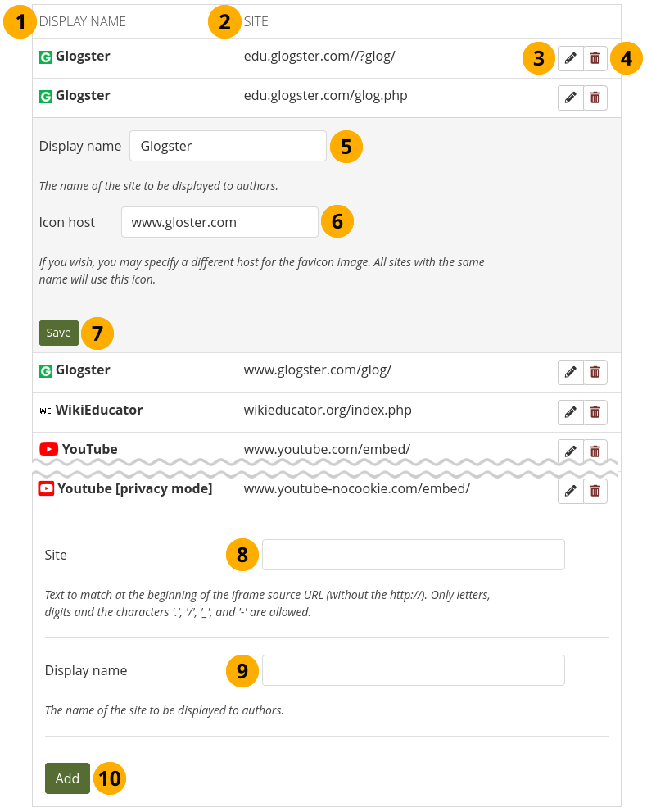This screenshot has height=812, width=647.
Task: Edit the WikiEducator site entry
Action: (571, 412)
